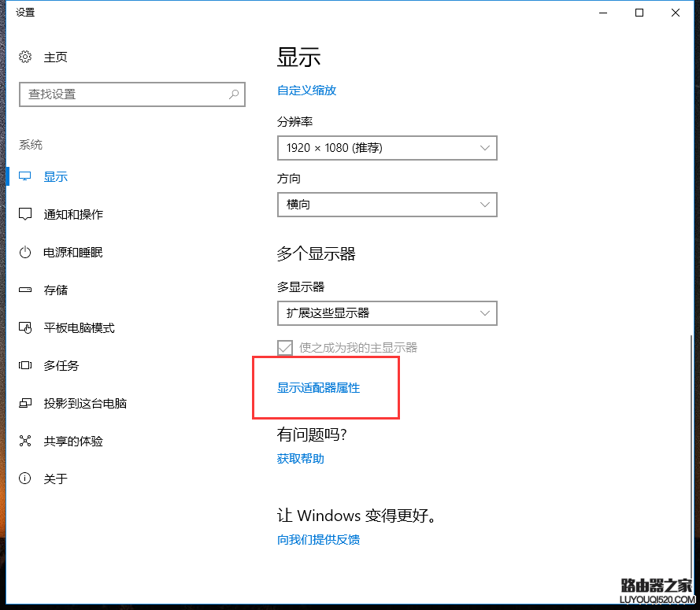This screenshot has width=700, height=610.
Task: Click inside the 查找设置 search box
Action: tap(118, 94)
